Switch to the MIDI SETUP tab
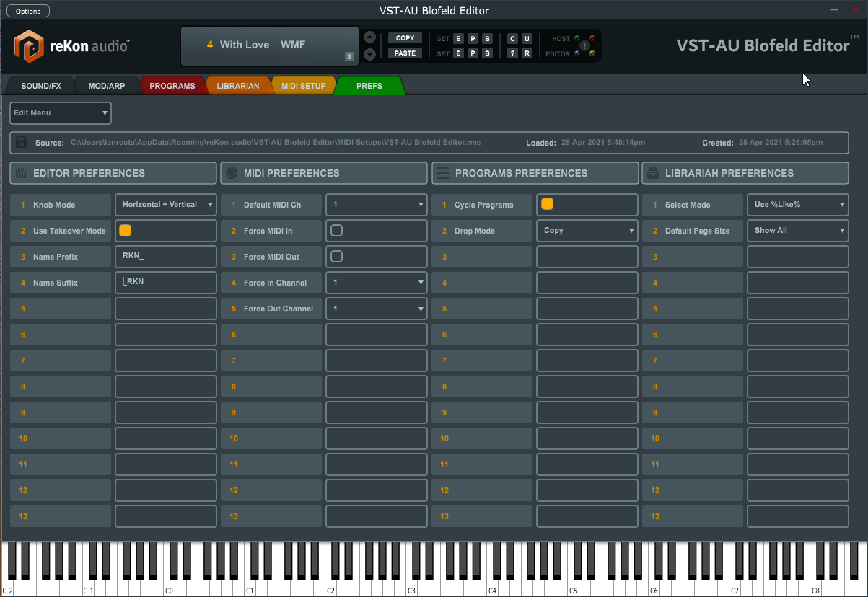Image resolution: width=868 pixels, height=597 pixels. pyautogui.click(x=304, y=86)
